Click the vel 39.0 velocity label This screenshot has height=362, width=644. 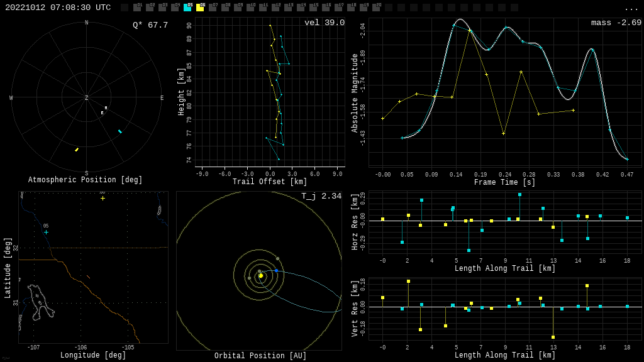(x=324, y=23)
